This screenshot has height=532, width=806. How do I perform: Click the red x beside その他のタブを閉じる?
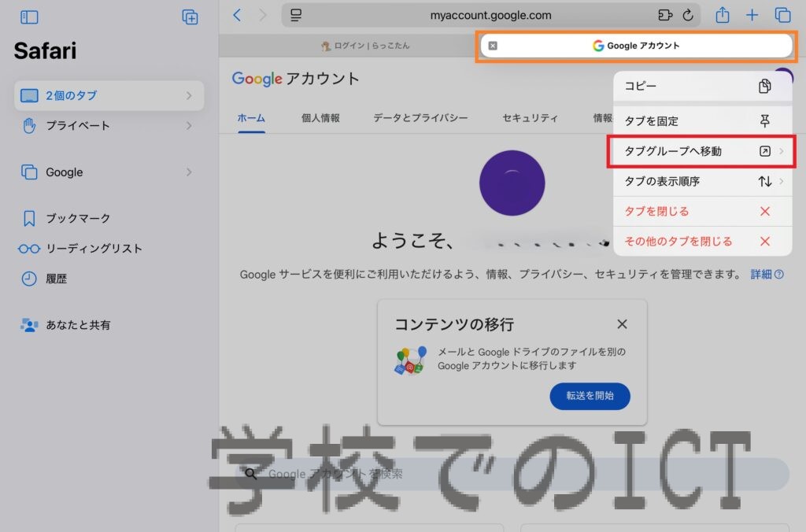pos(765,241)
